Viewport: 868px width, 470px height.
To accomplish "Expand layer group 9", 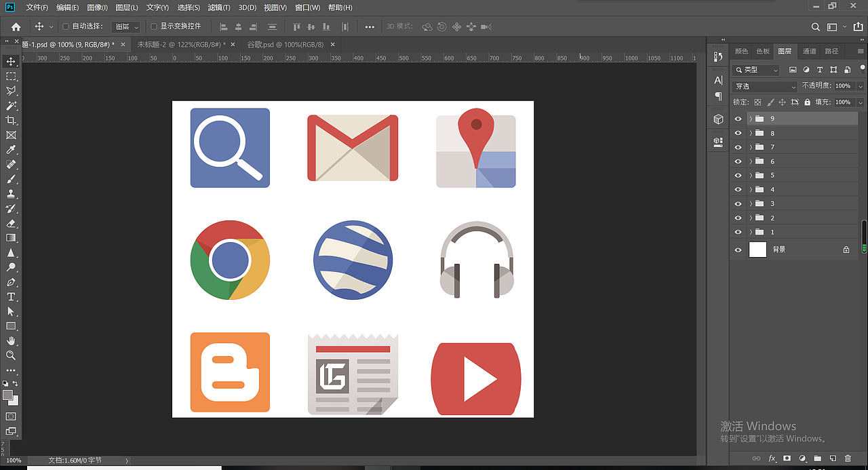I will click(x=751, y=119).
